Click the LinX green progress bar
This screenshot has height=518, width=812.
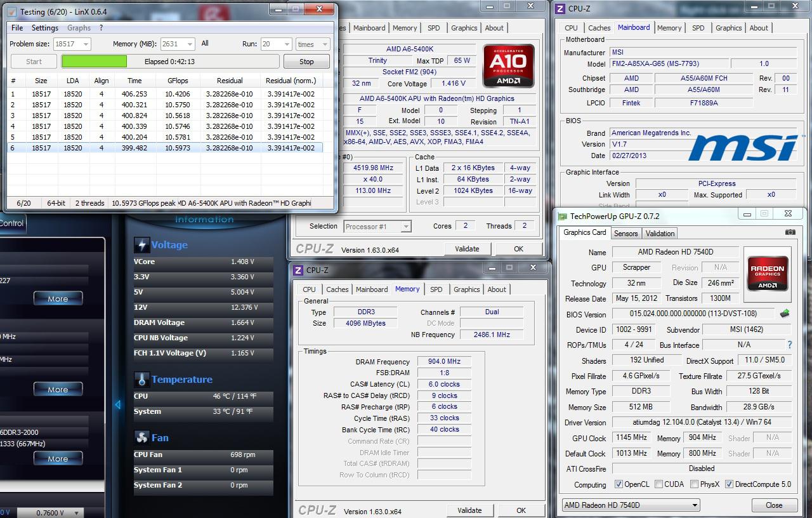(x=94, y=62)
